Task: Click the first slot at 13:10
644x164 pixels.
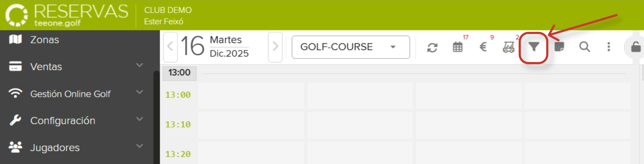Action: (251, 125)
